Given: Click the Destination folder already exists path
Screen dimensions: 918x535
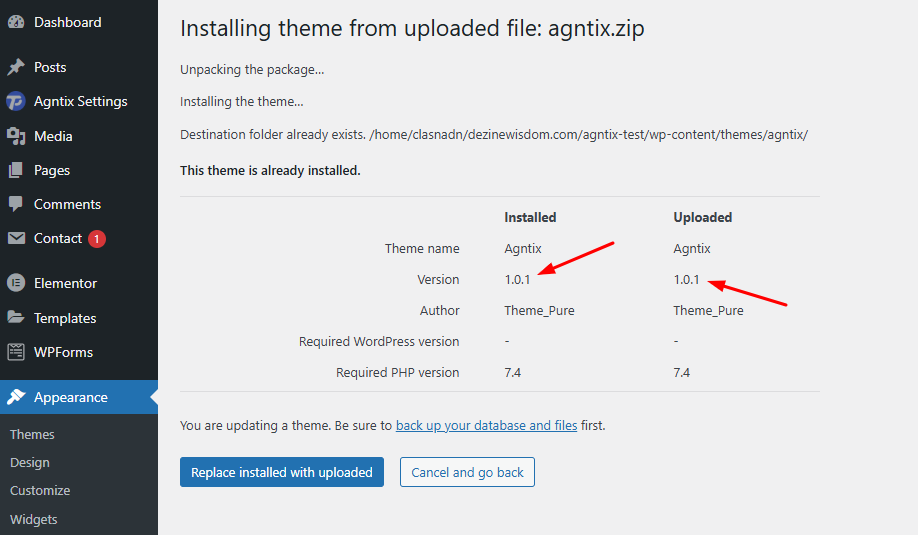Looking at the screenshot, I should pyautogui.click(x=494, y=135).
